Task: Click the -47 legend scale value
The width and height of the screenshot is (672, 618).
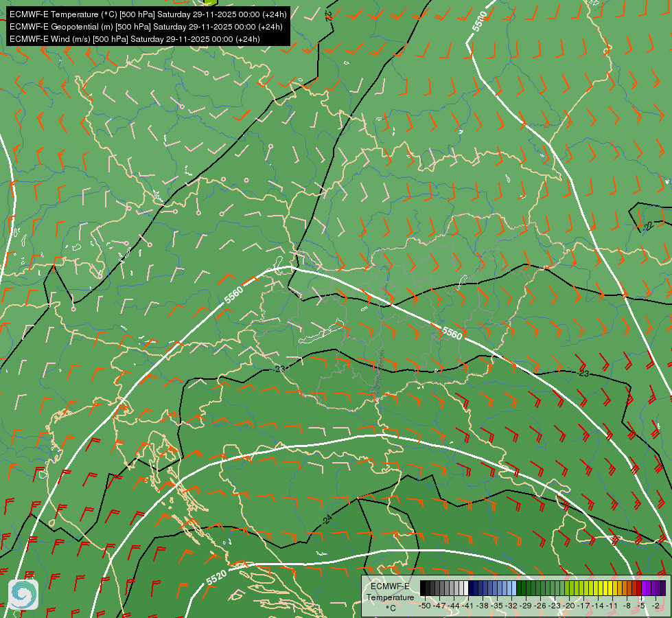Action: point(439,606)
